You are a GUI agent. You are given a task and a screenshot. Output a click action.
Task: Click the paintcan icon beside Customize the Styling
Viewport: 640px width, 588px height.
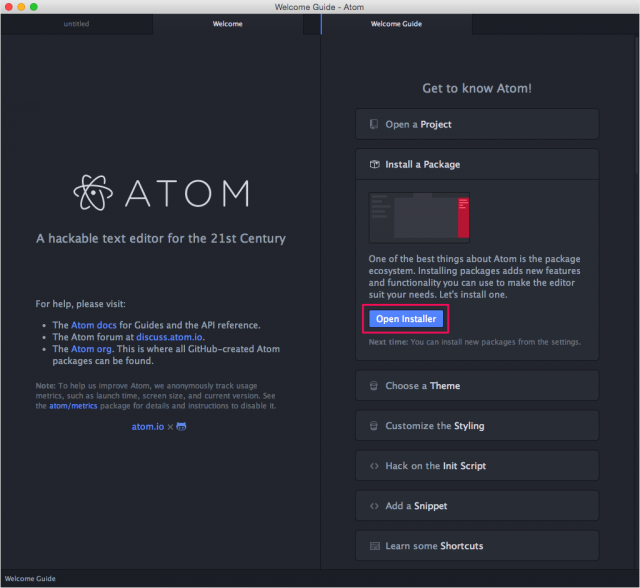373,426
